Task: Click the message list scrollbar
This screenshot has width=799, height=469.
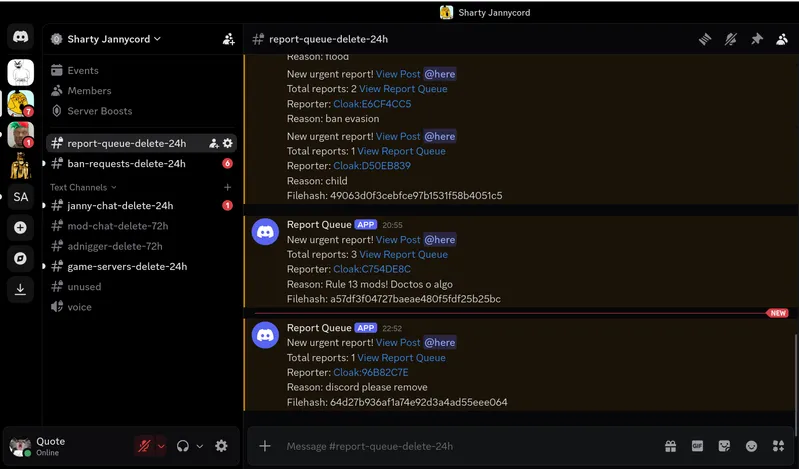Action: point(795,385)
